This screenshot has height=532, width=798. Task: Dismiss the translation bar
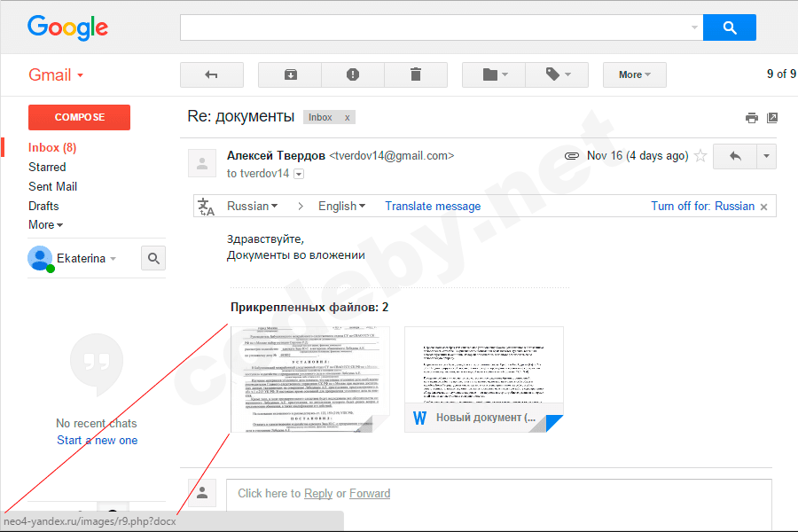764,207
